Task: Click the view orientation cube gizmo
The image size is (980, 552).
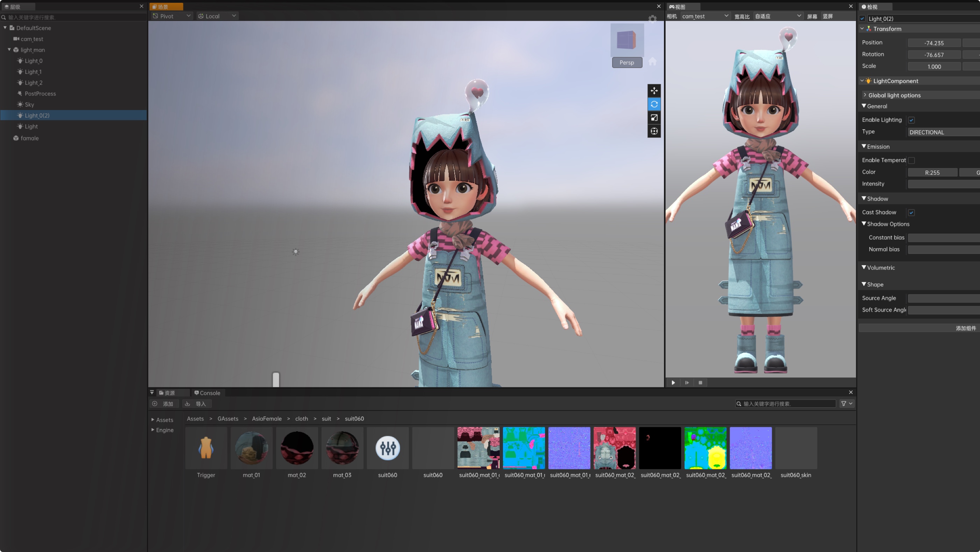Action: click(x=626, y=40)
